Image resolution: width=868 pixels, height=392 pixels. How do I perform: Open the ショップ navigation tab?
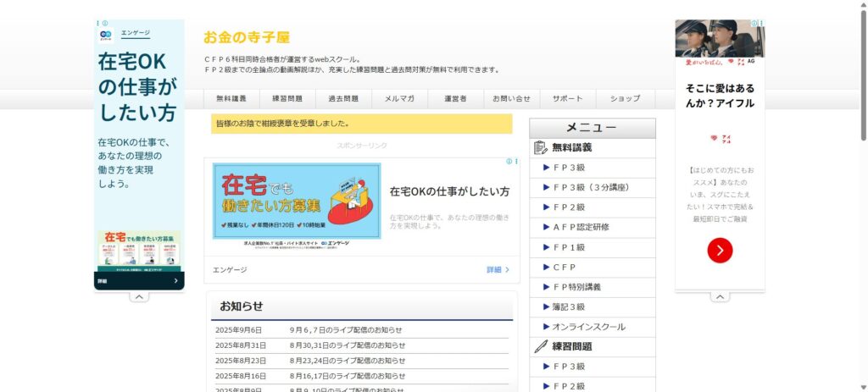pyautogui.click(x=626, y=99)
